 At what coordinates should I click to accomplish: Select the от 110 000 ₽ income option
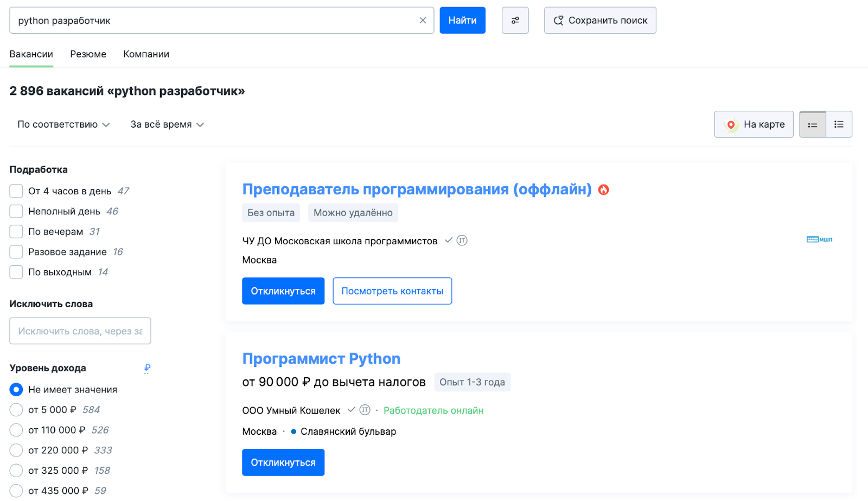click(x=16, y=429)
